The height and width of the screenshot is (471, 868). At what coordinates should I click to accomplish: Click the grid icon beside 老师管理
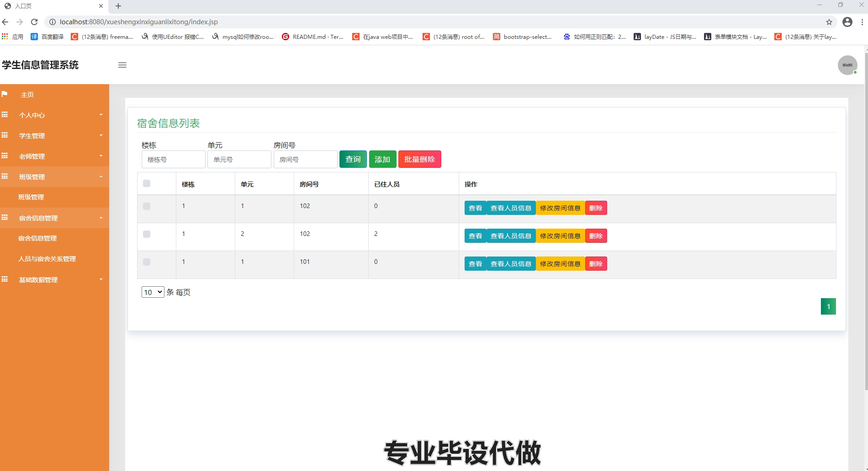click(x=5, y=156)
